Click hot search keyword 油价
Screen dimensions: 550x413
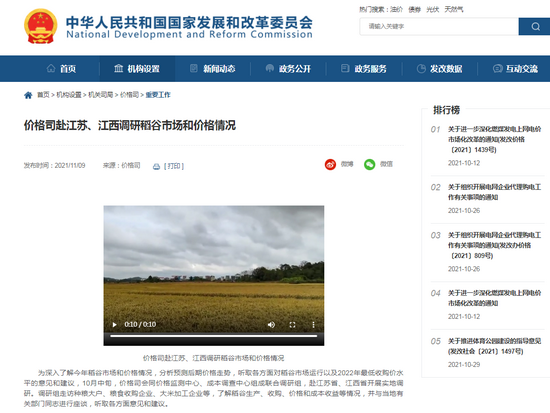tap(396, 9)
